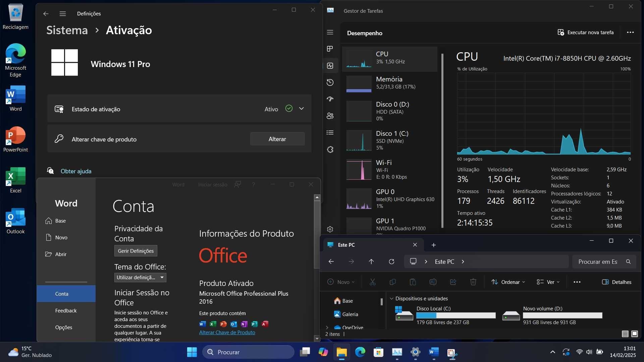Expand OneDrive in Explorer navigation pane

tap(327, 327)
